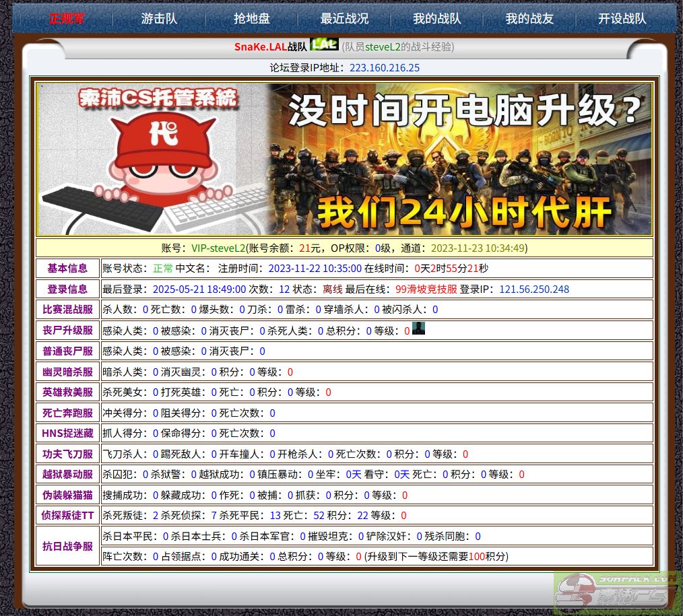Image resolution: width=683 pixels, height=616 pixels.
Task: Select the 丧尸升级服 row label
Action: [67, 331]
